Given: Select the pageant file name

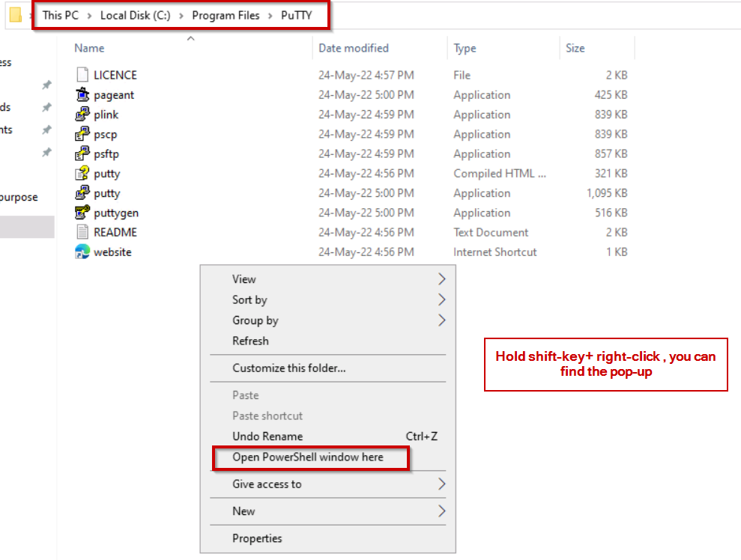Looking at the screenshot, I should (x=114, y=95).
